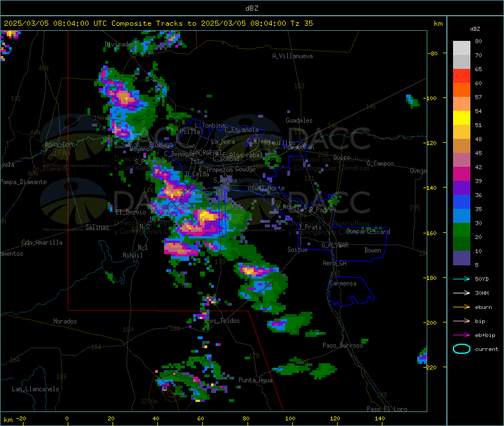Image resolution: width=504 pixels, height=426 pixels.
Task: Click the Cda_Amarilla map label
Action: (x=42, y=242)
